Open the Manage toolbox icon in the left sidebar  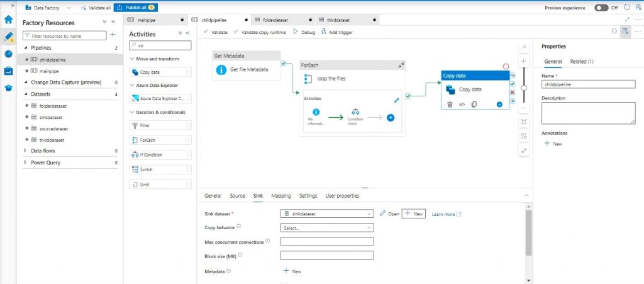click(9, 71)
